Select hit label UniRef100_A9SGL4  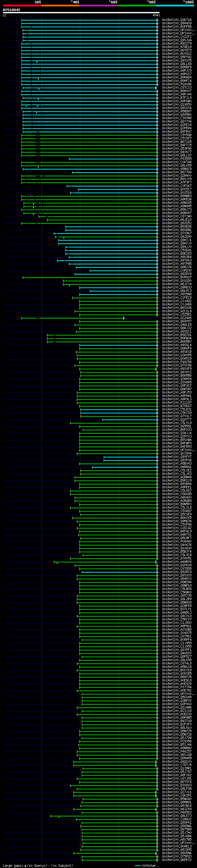[x=177, y=345]
